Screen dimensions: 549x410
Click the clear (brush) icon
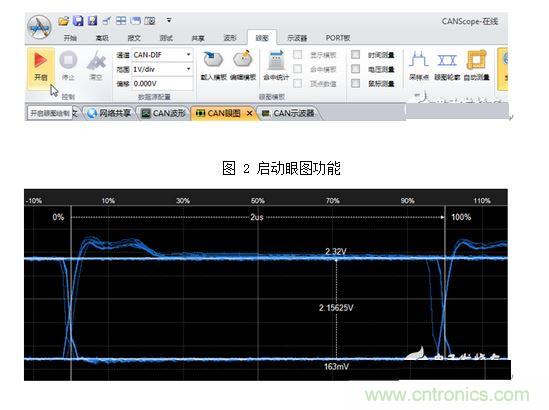[x=96, y=60]
